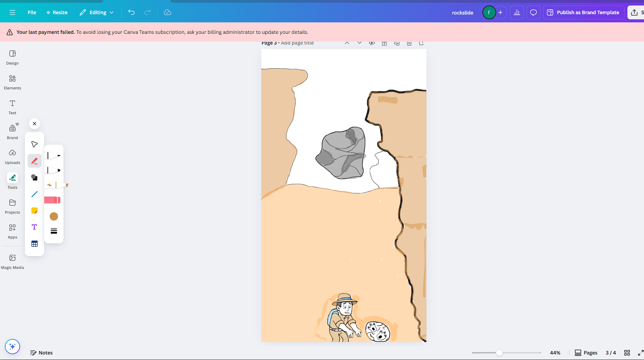Choose the sticky note tool

35,211
